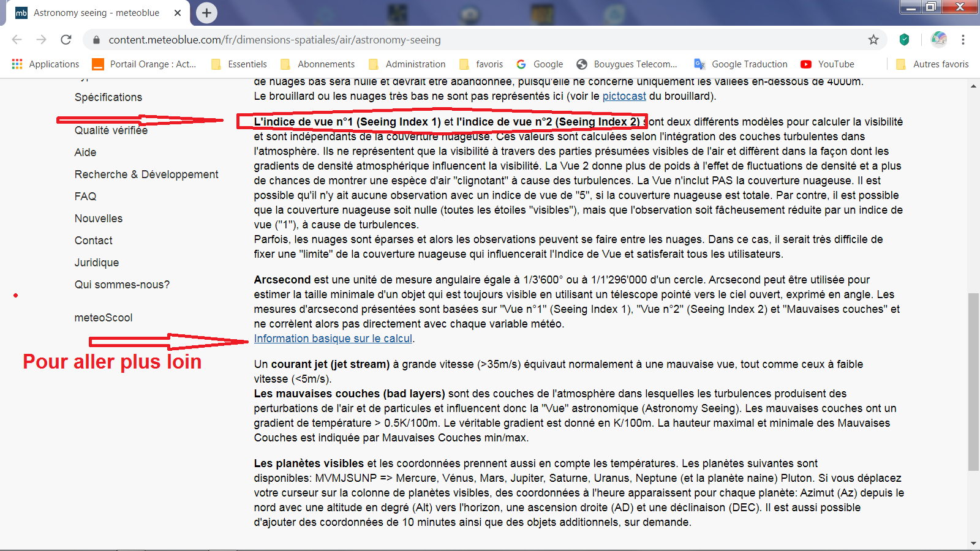Go forward to the next page
The width and height of the screenshot is (980, 551).
point(42,40)
